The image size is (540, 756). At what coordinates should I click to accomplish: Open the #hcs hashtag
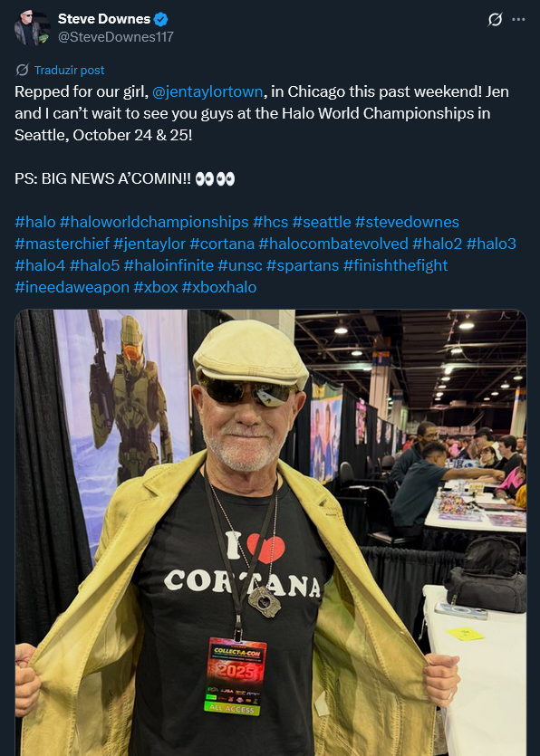tap(270, 222)
